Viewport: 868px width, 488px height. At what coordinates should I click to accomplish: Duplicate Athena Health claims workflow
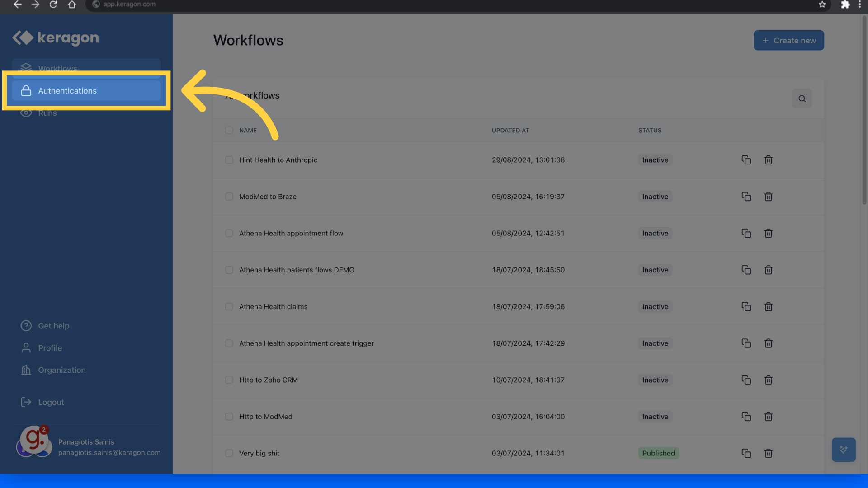[x=746, y=306]
